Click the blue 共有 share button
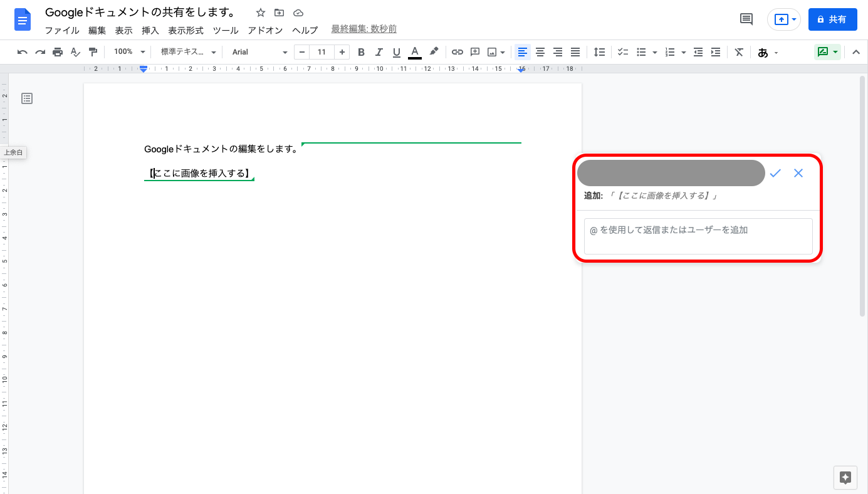The image size is (868, 494). point(832,19)
